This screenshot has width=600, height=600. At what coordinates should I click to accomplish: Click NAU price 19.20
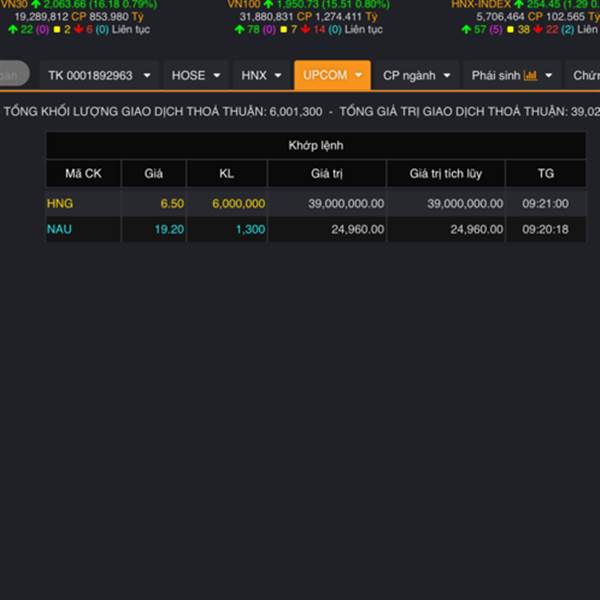(169, 229)
